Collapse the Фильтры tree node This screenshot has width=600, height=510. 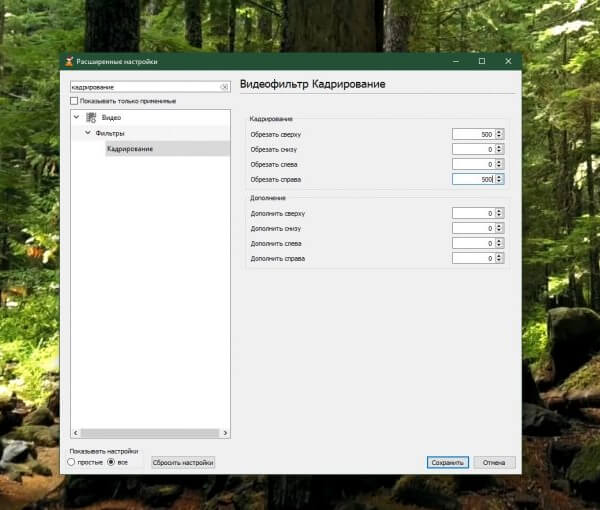click(87, 133)
